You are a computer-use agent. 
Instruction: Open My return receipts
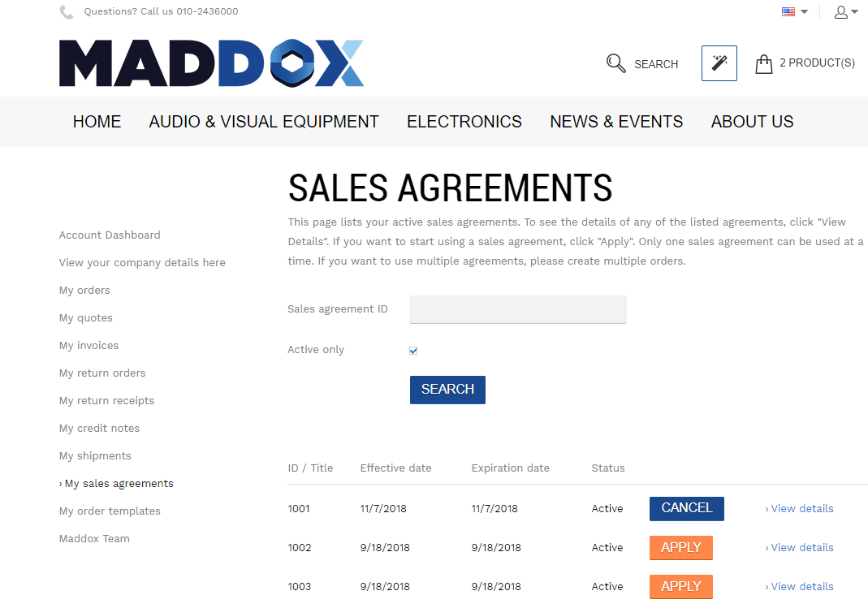point(107,401)
